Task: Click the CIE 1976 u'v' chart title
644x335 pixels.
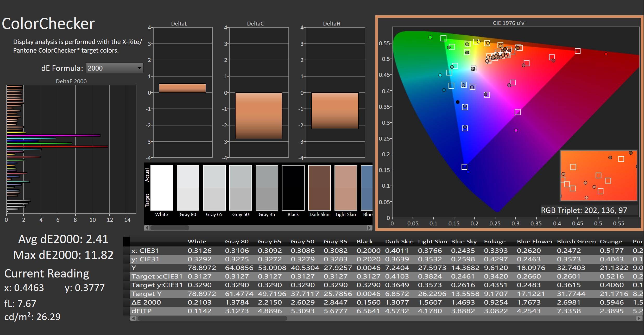Action: (509, 23)
